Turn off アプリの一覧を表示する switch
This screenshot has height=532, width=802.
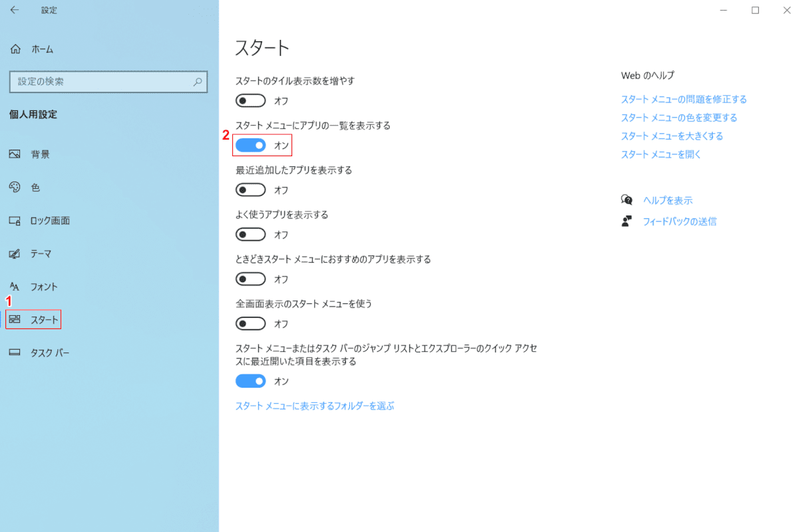pos(251,145)
